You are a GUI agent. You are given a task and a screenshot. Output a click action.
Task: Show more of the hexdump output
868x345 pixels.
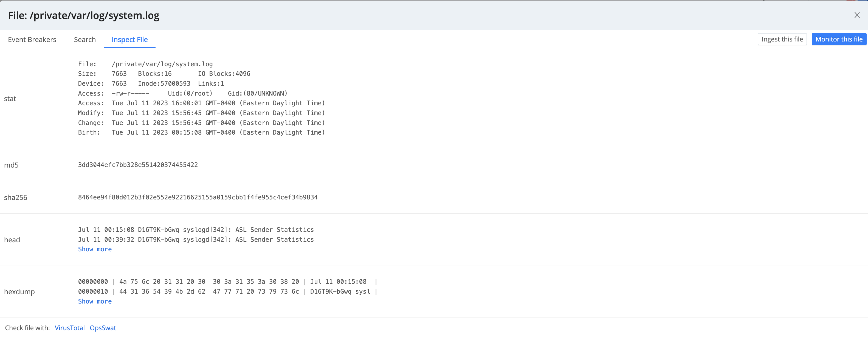(x=95, y=301)
